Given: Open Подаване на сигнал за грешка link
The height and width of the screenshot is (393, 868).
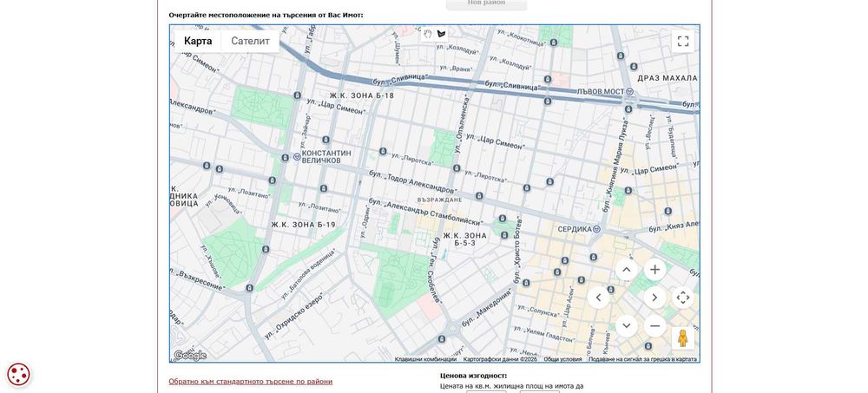Looking at the screenshot, I should tap(642, 359).
